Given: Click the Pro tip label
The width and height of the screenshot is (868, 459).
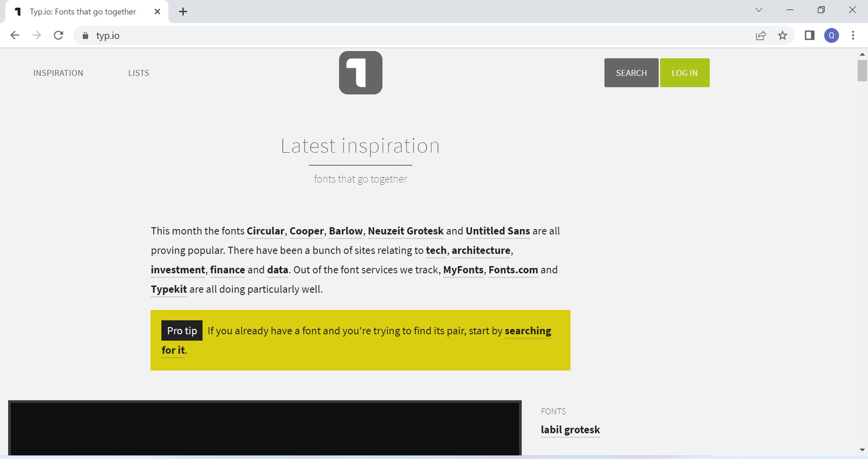Looking at the screenshot, I should (182, 331).
